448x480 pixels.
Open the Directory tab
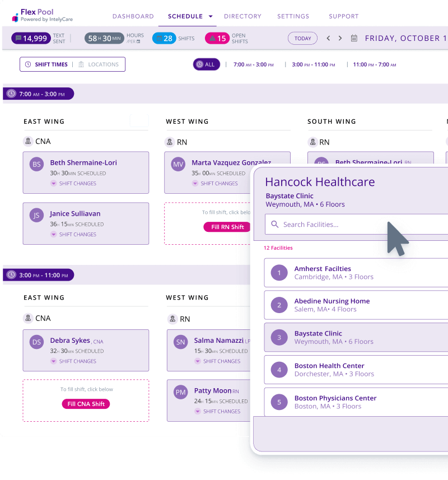tap(242, 17)
